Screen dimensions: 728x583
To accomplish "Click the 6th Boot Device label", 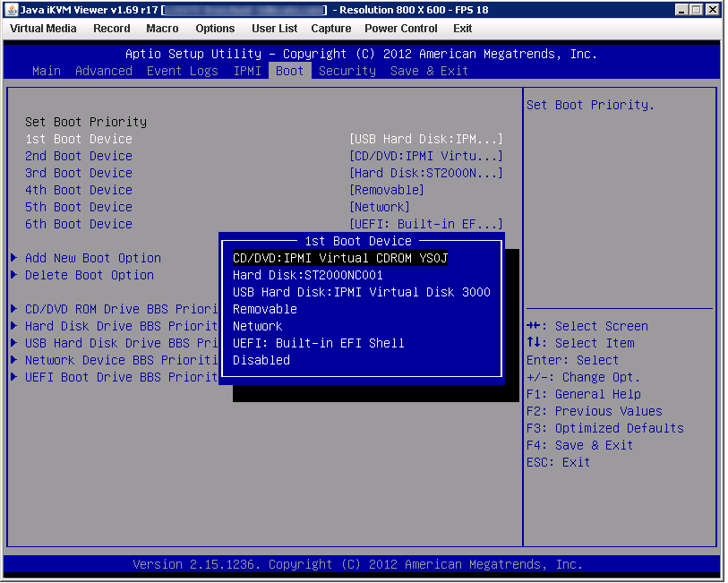I will [79, 224].
